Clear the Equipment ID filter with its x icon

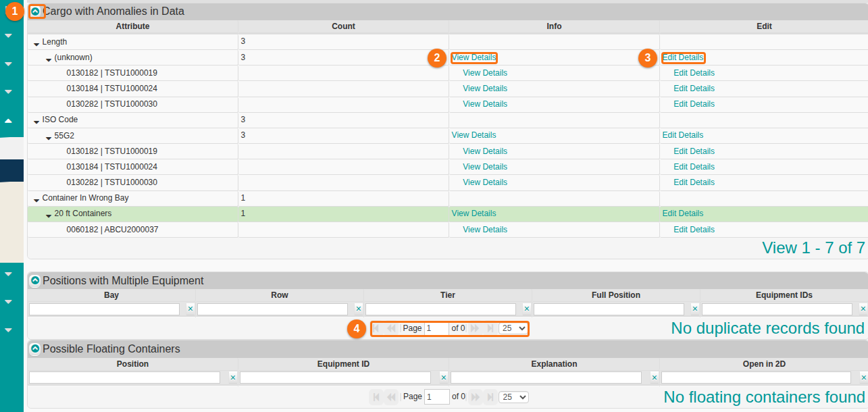(x=444, y=378)
